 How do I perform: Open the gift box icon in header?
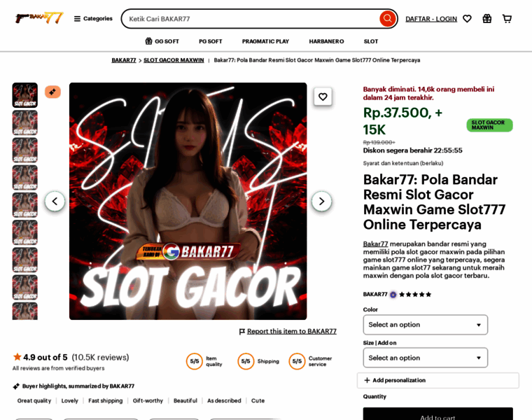(x=487, y=19)
